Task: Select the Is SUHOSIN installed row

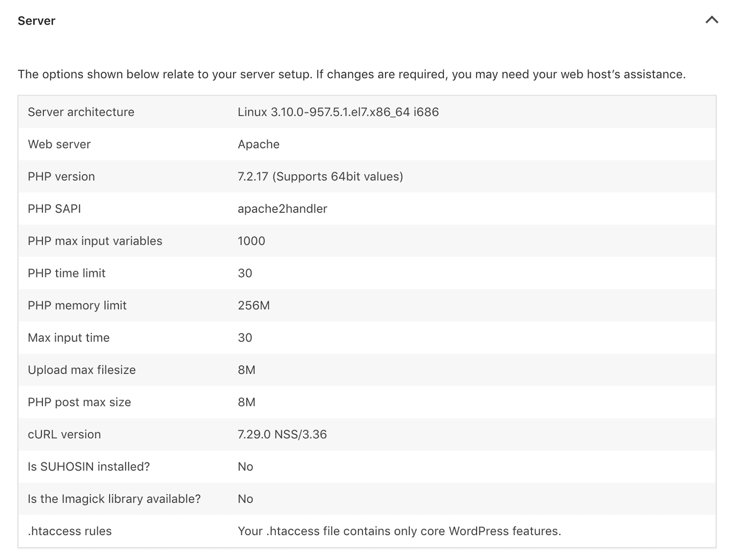Action: (89, 466)
